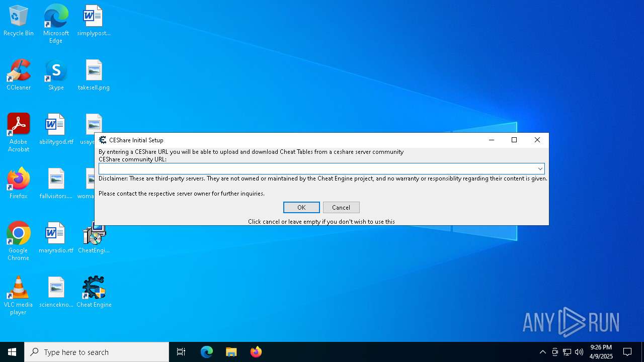Image resolution: width=644 pixels, height=362 pixels.
Task: Minimize the CEShare Initial Setup window
Action: click(491, 140)
